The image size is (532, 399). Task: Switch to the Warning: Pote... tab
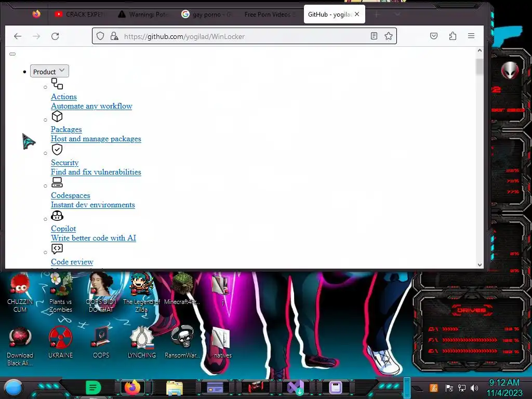(x=143, y=14)
